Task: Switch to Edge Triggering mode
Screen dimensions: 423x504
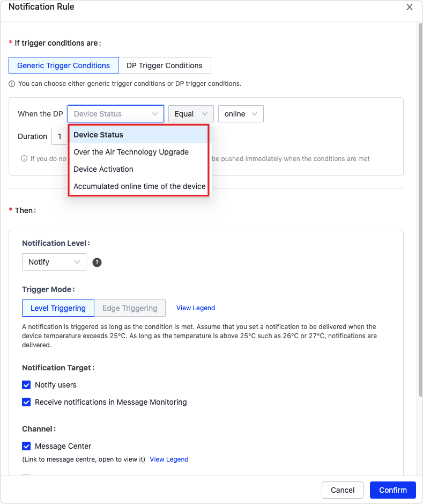Action: 130,308
